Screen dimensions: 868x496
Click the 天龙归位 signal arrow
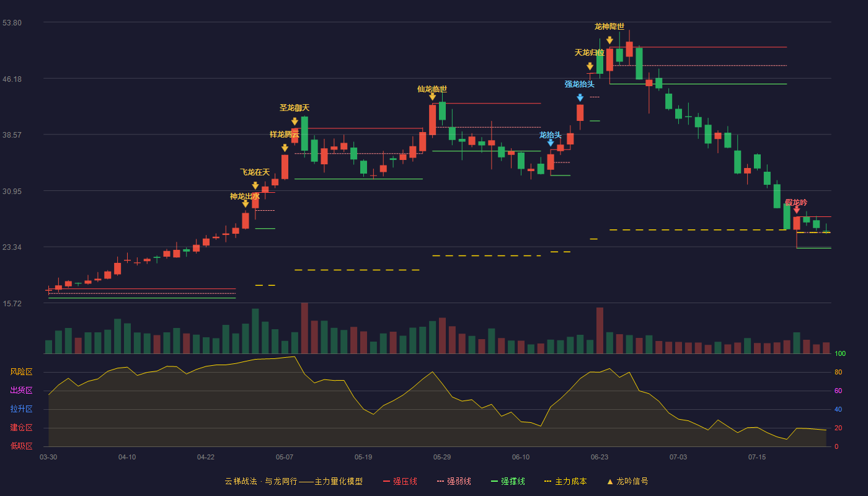point(590,66)
